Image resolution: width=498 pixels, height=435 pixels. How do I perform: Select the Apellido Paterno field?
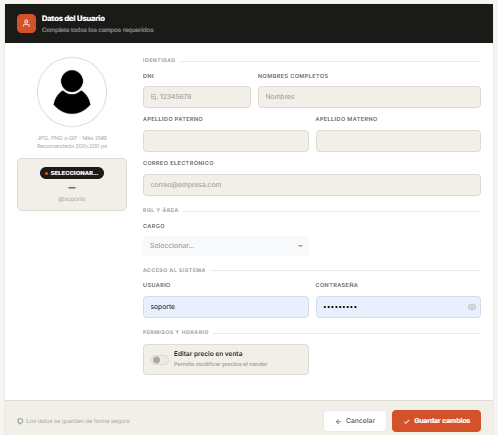tap(226, 141)
